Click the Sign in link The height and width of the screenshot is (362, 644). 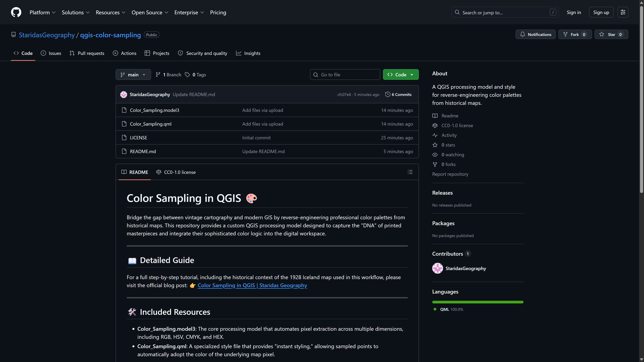pos(574,12)
